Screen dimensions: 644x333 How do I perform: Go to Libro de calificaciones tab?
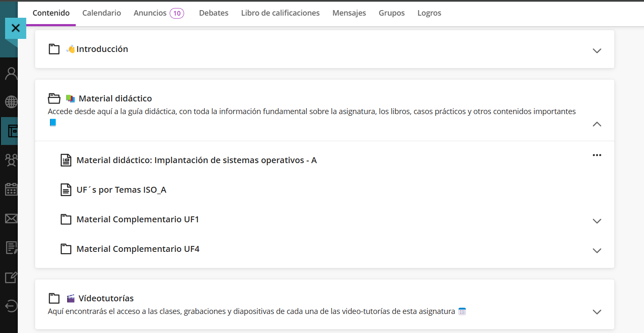tap(280, 13)
